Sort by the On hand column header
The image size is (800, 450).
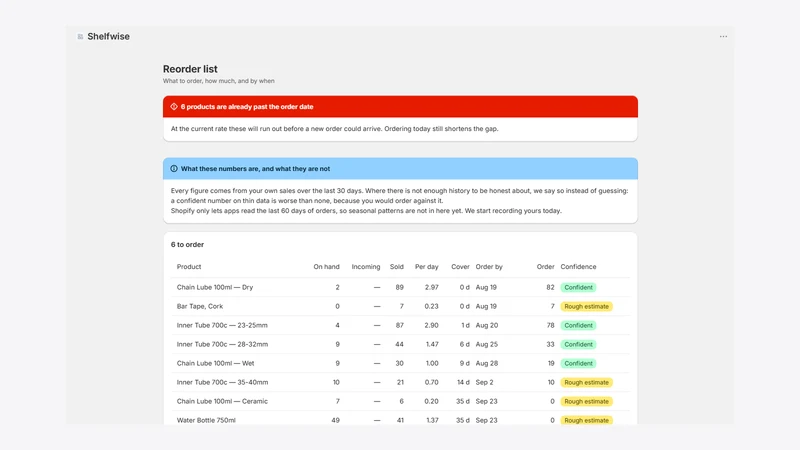tap(326, 267)
